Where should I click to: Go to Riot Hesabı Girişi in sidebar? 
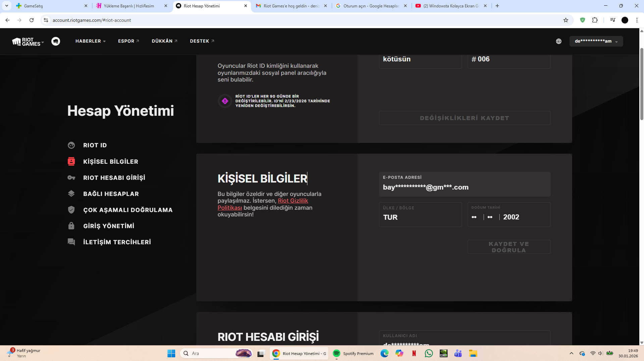click(x=114, y=177)
